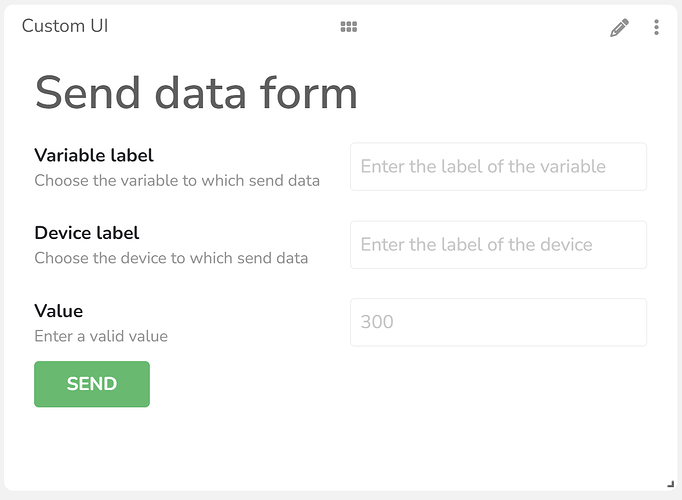Click the pencil edit widget icon
The width and height of the screenshot is (682, 500).
click(619, 28)
